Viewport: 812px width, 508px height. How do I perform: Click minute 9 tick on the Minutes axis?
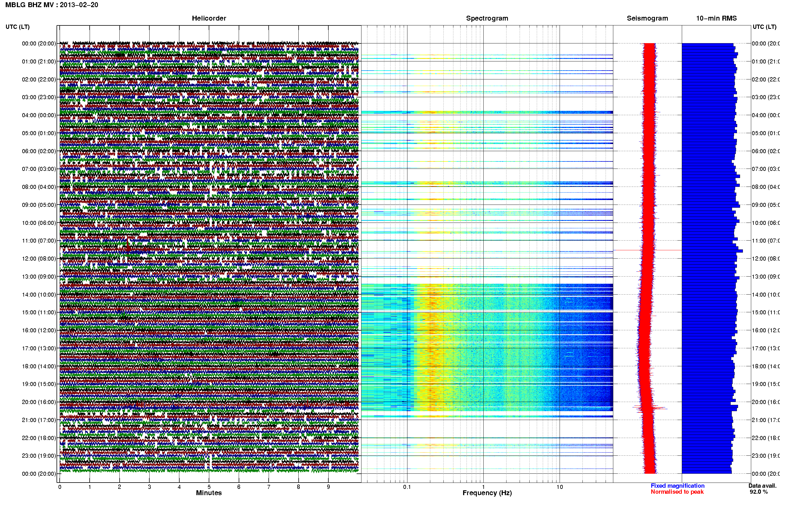[x=328, y=487]
